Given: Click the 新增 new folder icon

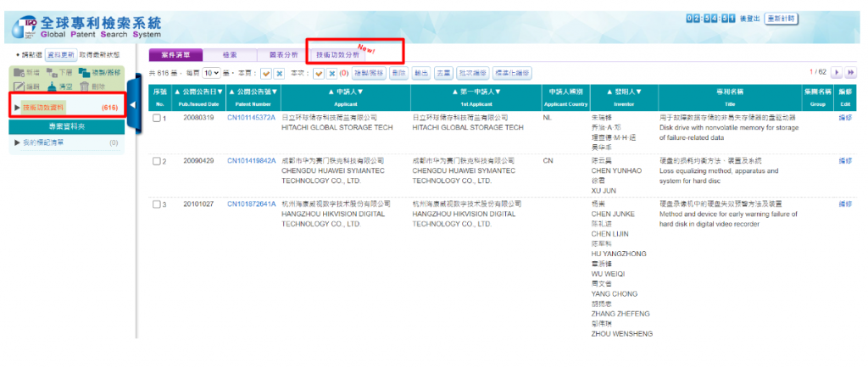Looking at the screenshot, I should (19, 72).
